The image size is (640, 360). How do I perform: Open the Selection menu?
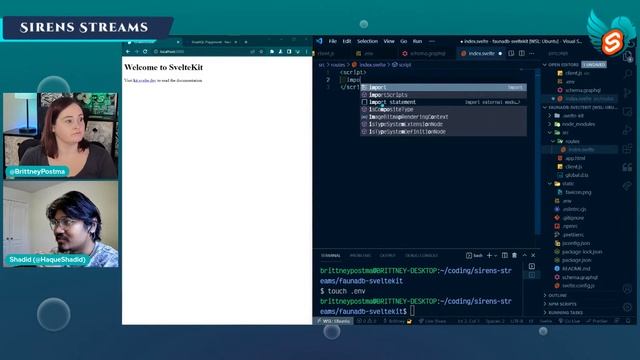point(367,41)
